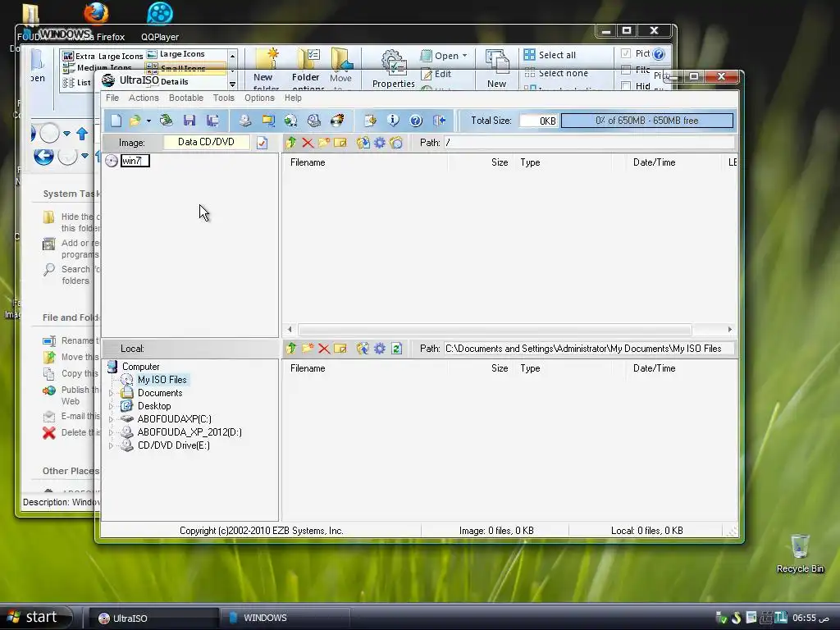Open the Tools menu
Screen dimensions: 840x630
tap(223, 98)
